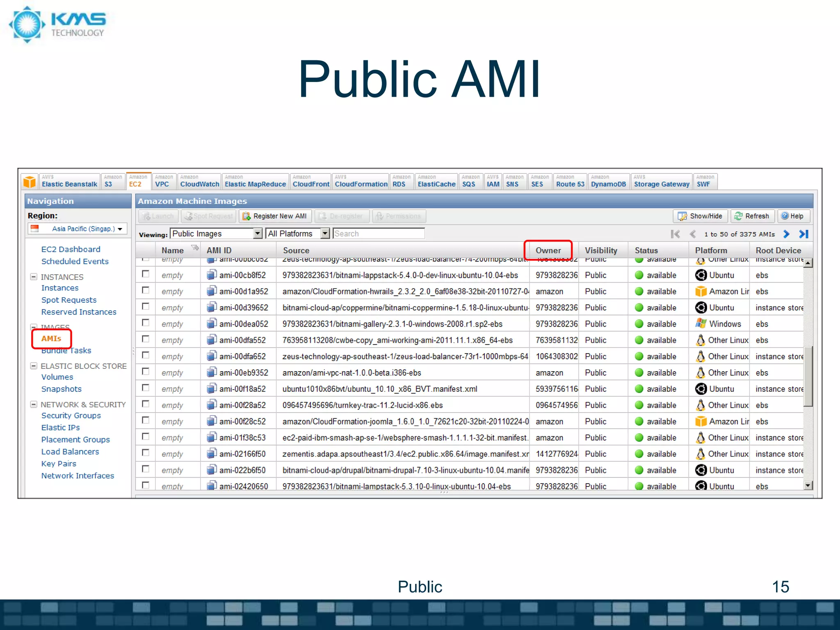Click the Ubuntu icon for ami-00cb8f52

(701, 275)
